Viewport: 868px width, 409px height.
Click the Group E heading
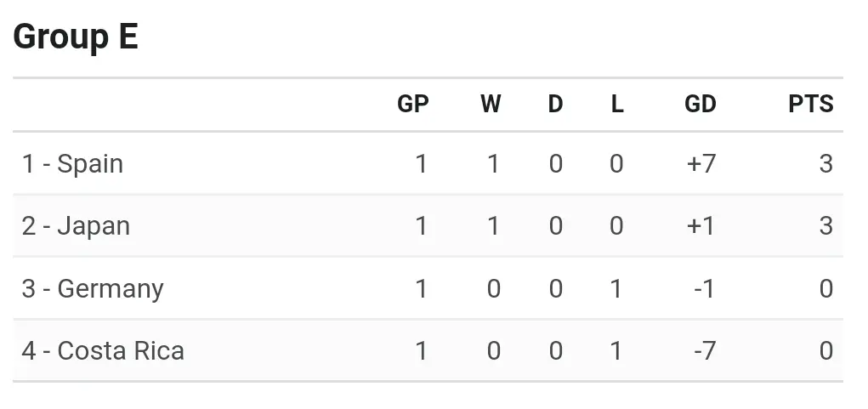pos(76,38)
